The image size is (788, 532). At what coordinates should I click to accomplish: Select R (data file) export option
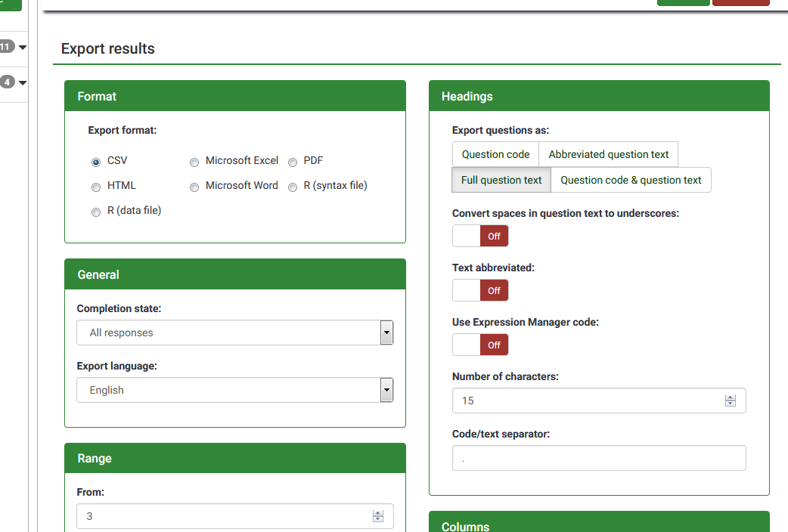(96, 212)
